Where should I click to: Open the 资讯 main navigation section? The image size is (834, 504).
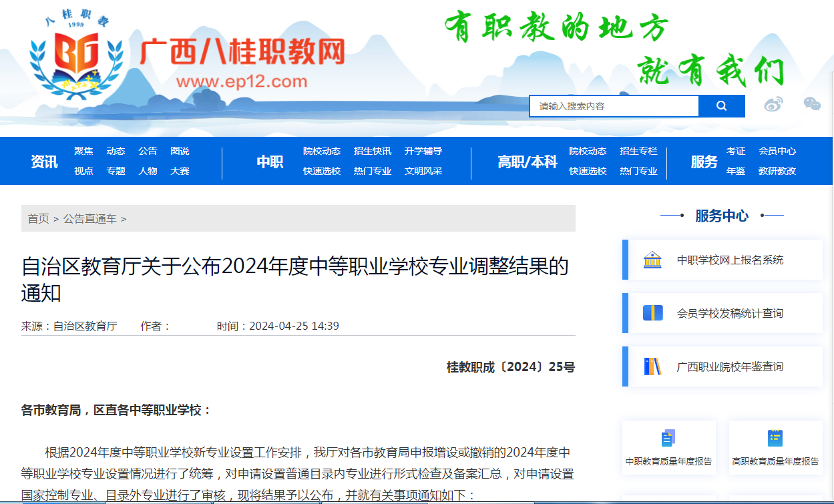click(44, 162)
